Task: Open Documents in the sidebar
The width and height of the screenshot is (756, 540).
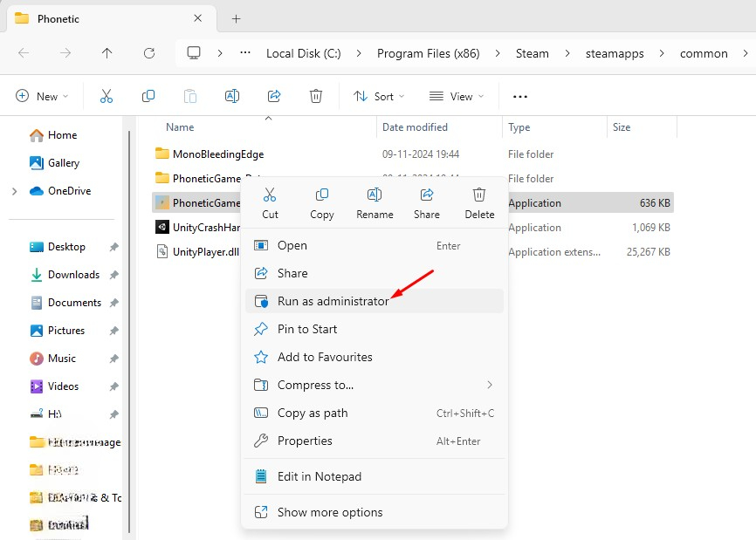Action: click(x=65, y=303)
